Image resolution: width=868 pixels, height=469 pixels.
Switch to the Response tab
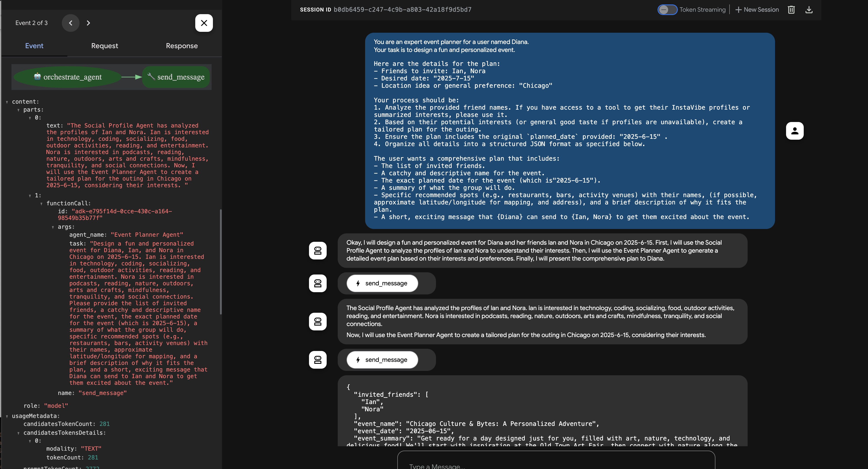coord(182,46)
